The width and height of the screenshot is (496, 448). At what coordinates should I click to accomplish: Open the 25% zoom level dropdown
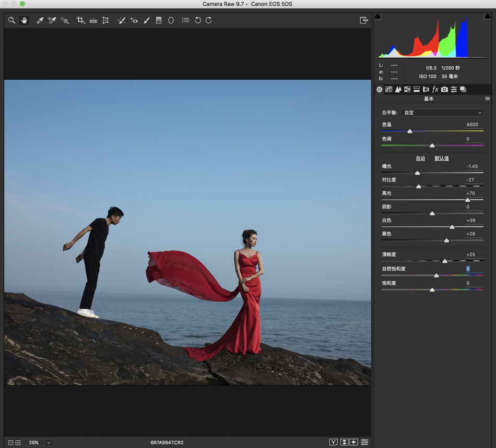(x=49, y=443)
